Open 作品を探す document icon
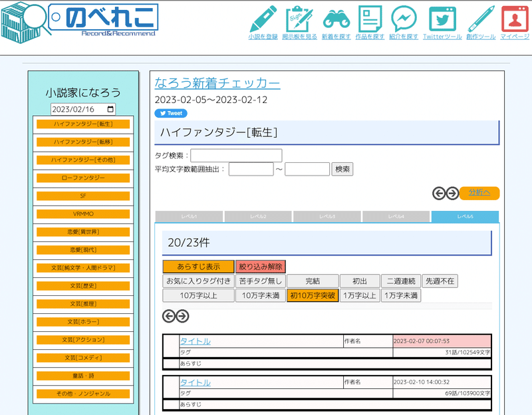This screenshot has height=415, width=532. [370, 19]
